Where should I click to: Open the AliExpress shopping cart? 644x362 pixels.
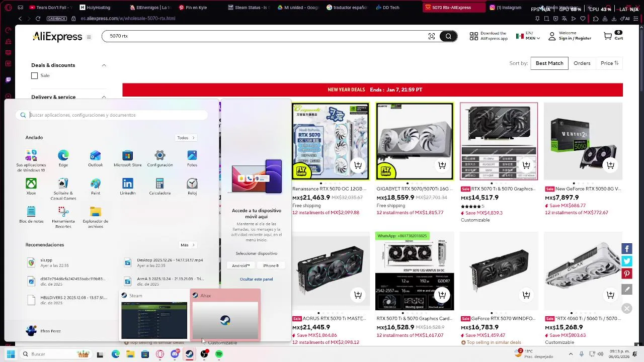point(613,36)
